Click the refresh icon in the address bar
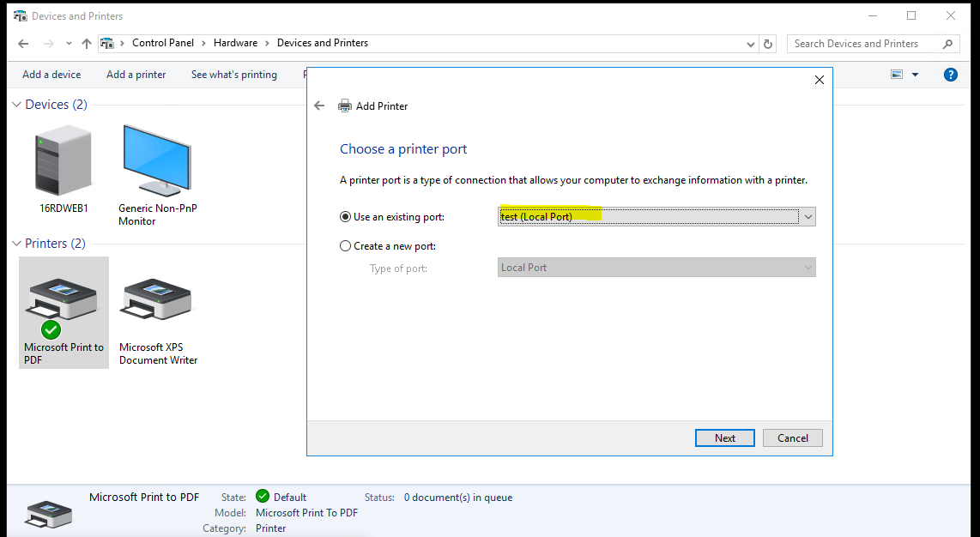 click(766, 43)
